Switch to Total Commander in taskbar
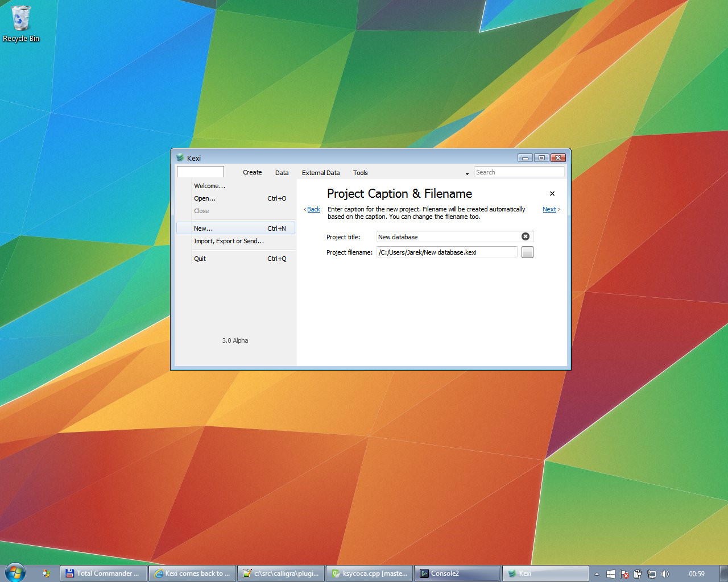The width and height of the screenshot is (728, 582). 104,573
